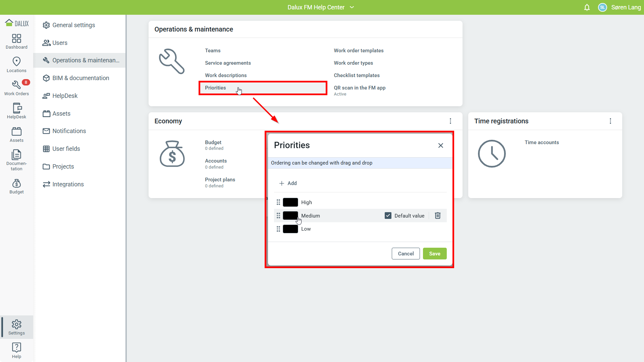The image size is (644, 362).
Task: Close the Priorities dialog with the X
Action: (440, 145)
